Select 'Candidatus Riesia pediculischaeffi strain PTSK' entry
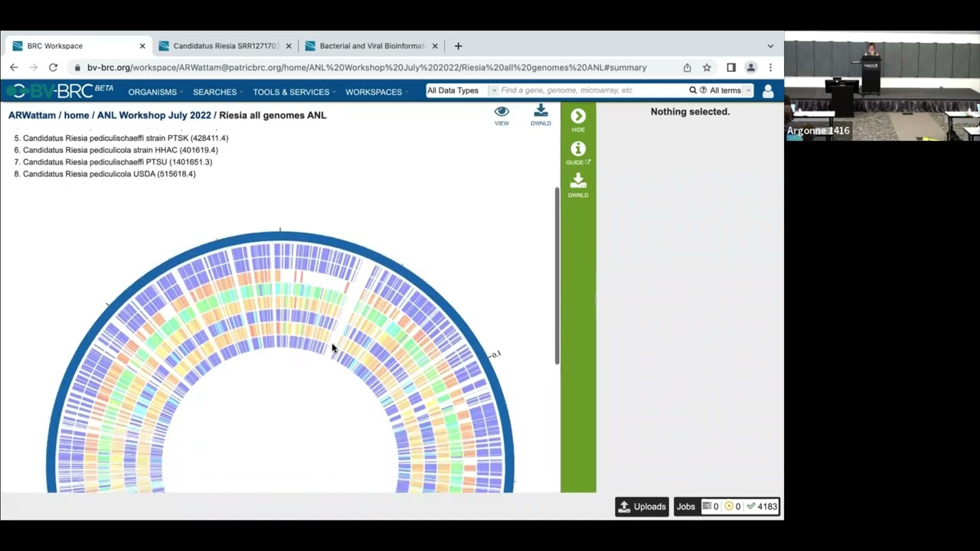 click(126, 138)
